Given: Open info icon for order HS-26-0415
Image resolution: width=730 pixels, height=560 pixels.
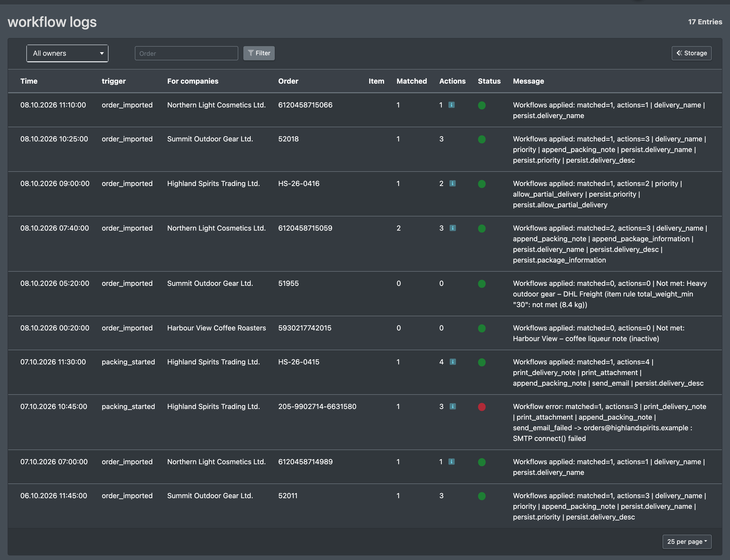Looking at the screenshot, I should tap(452, 362).
